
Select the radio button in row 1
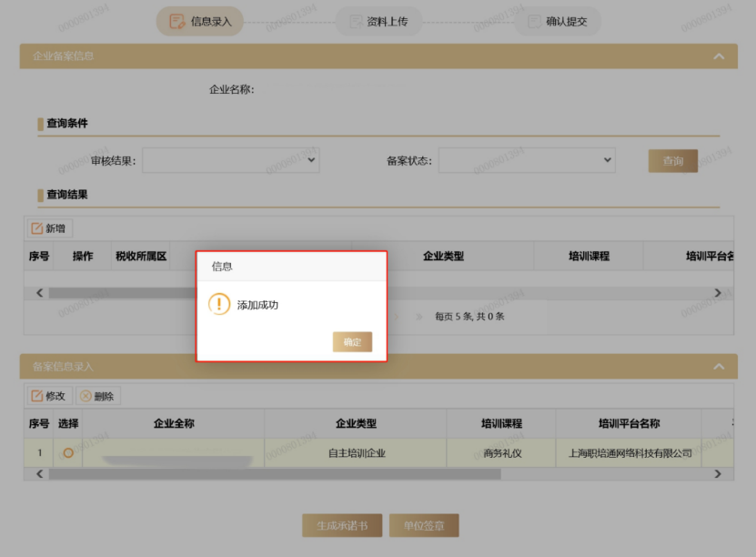coord(68,453)
